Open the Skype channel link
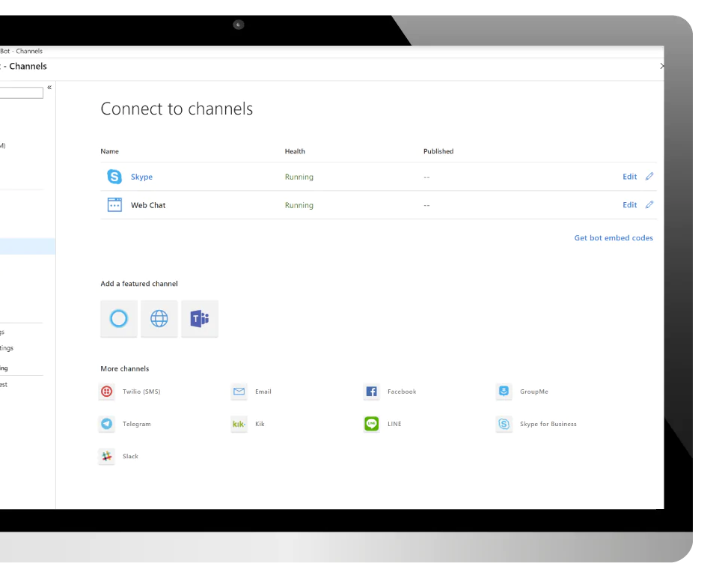Viewport: 728px width, 575px height. pos(141,177)
